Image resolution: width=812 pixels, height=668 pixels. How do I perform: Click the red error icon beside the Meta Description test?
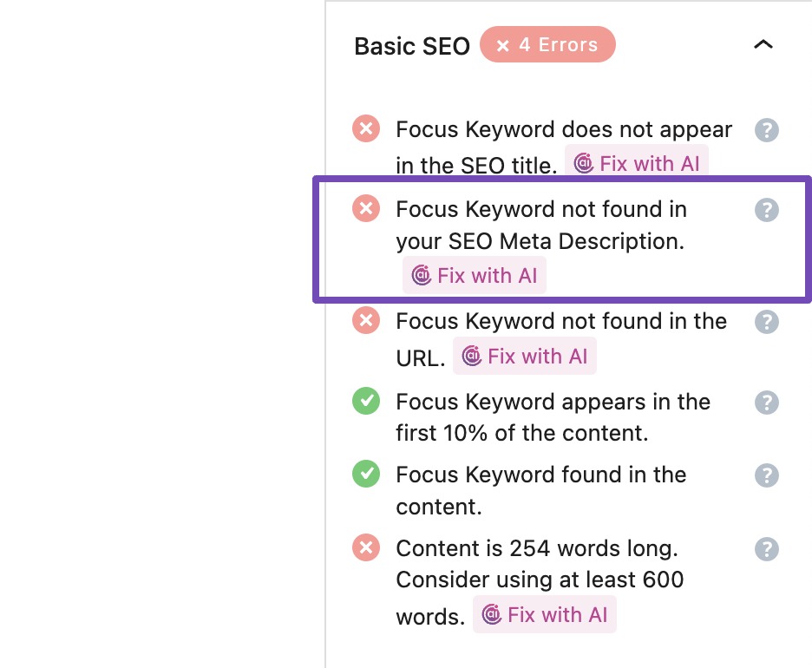[365, 208]
